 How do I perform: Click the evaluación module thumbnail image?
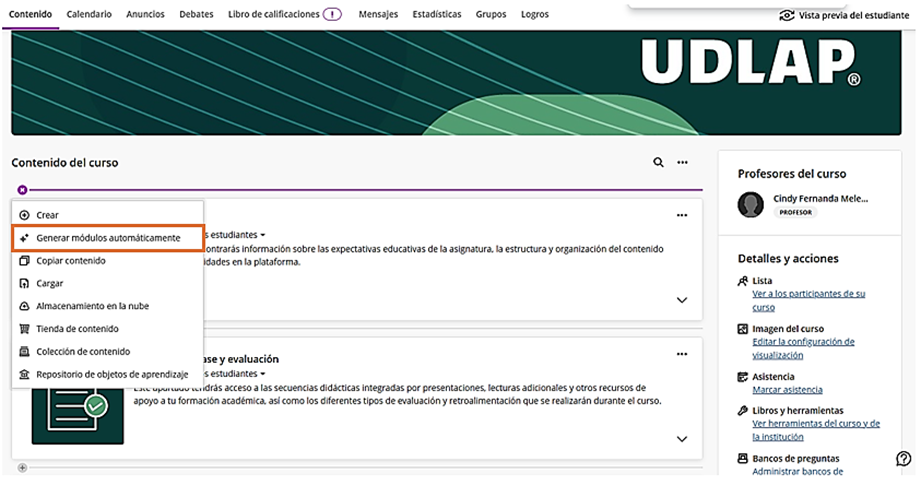point(78,415)
